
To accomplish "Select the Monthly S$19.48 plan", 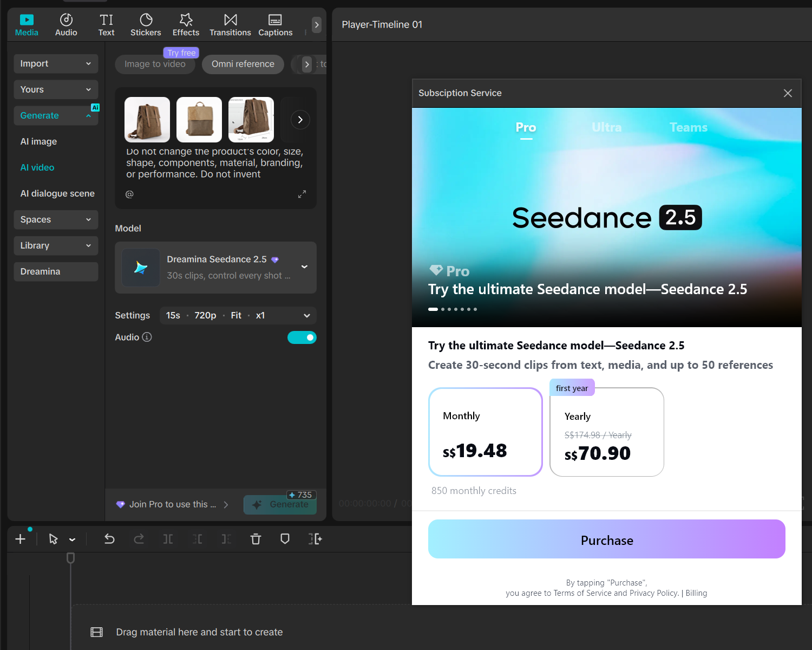I will click(x=486, y=432).
